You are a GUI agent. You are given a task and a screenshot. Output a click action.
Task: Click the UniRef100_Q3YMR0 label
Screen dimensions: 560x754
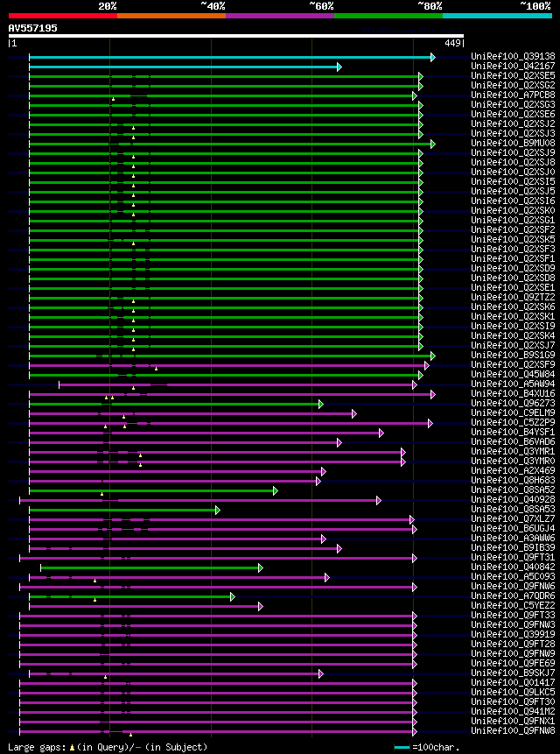[x=513, y=462]
